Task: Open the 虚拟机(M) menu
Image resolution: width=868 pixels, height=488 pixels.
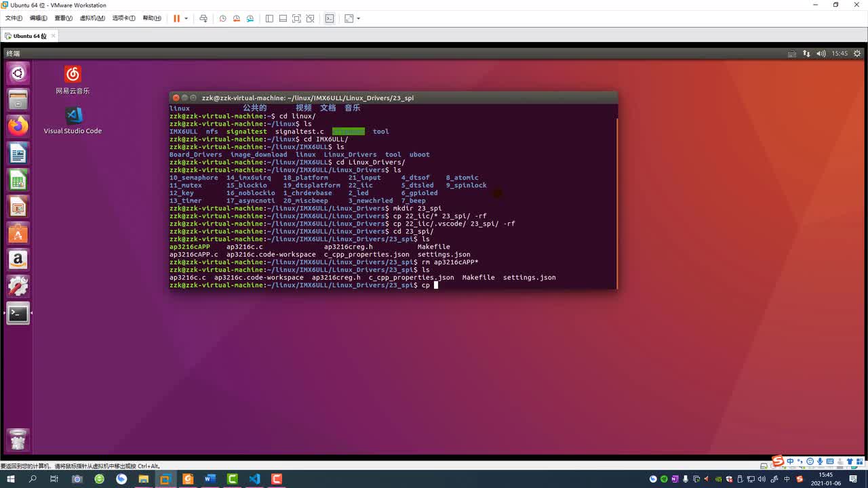Action: (92, 18)
